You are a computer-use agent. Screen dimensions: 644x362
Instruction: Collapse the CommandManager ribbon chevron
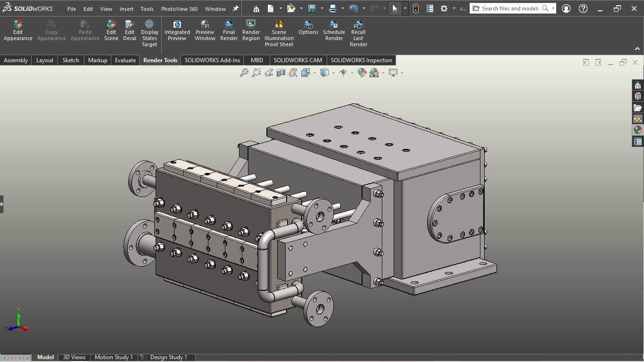[x=637, y=49]
